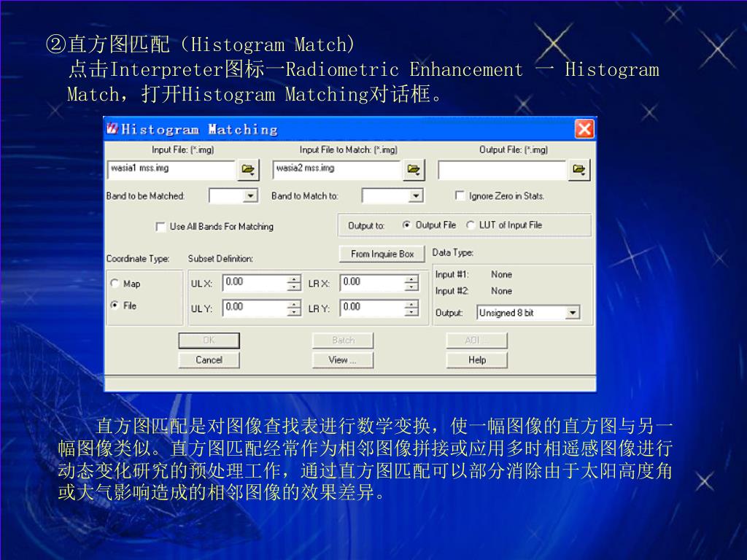Image resolution: width=747 pixels, height=560 pixels.
Task: Click the Input #2 None value text
Action: [502, 291]
